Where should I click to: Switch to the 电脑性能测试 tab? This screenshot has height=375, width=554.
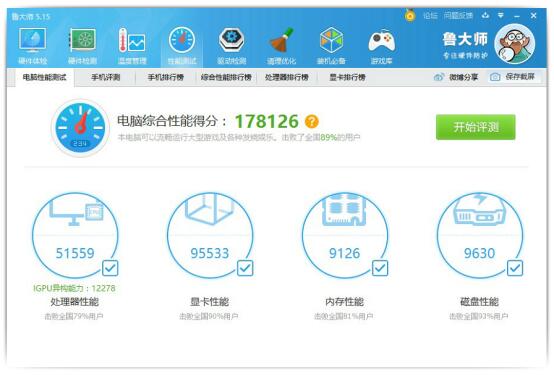pyautogui.click(x=45, y=77)
